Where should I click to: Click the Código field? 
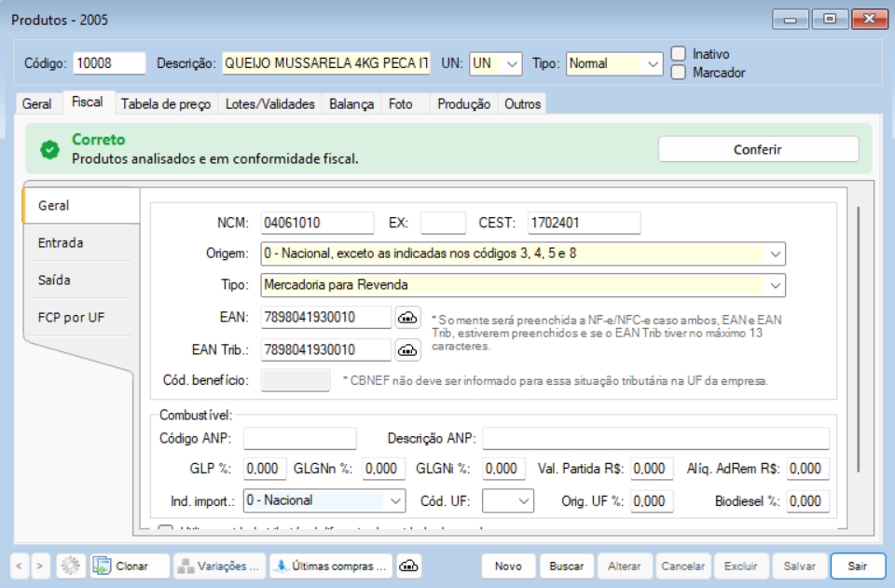[x=109, y=63]
